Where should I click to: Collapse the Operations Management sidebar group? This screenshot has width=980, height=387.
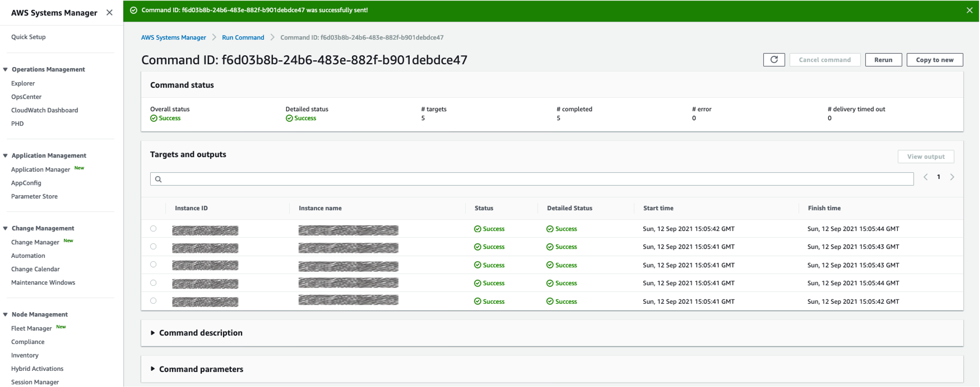pos(5,69)
